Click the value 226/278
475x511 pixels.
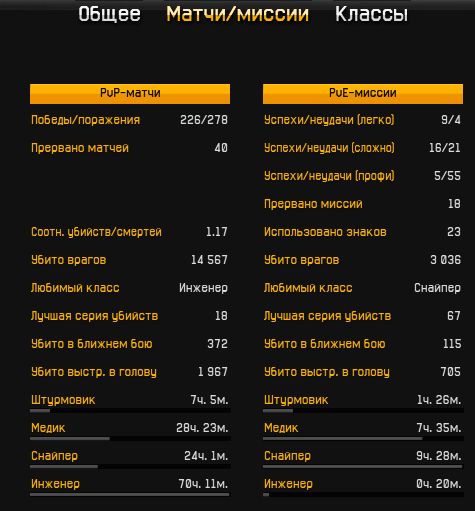coord(204,120)
